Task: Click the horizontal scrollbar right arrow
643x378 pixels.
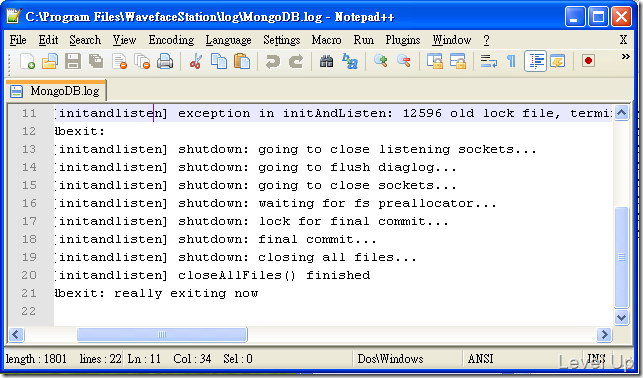Action: pyautogui.click(x=604, y=335)
